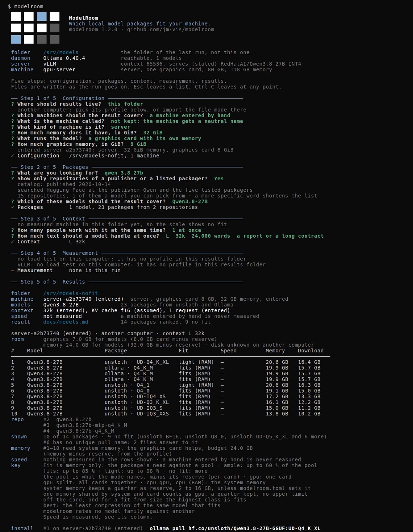Select the "none in this run" measurement result
Viewport: 413px width, 532px height.
point(95,270)
